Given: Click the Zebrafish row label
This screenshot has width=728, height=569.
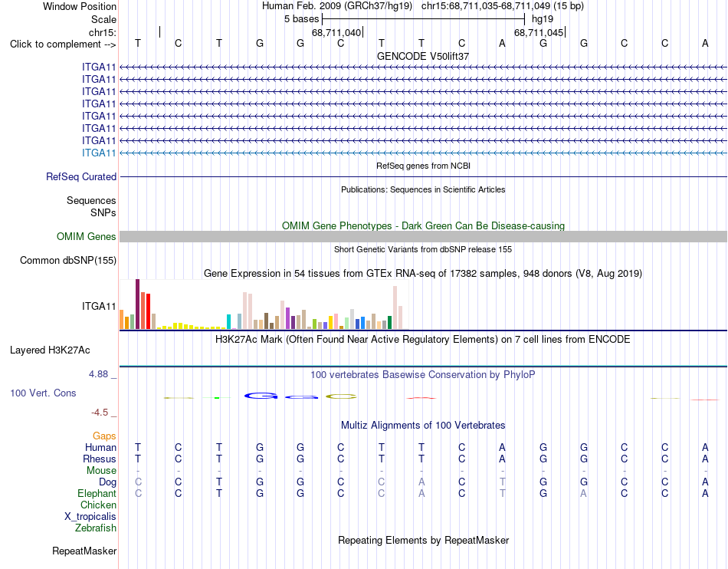Looking at the screenshot, I should pos(96,528).
